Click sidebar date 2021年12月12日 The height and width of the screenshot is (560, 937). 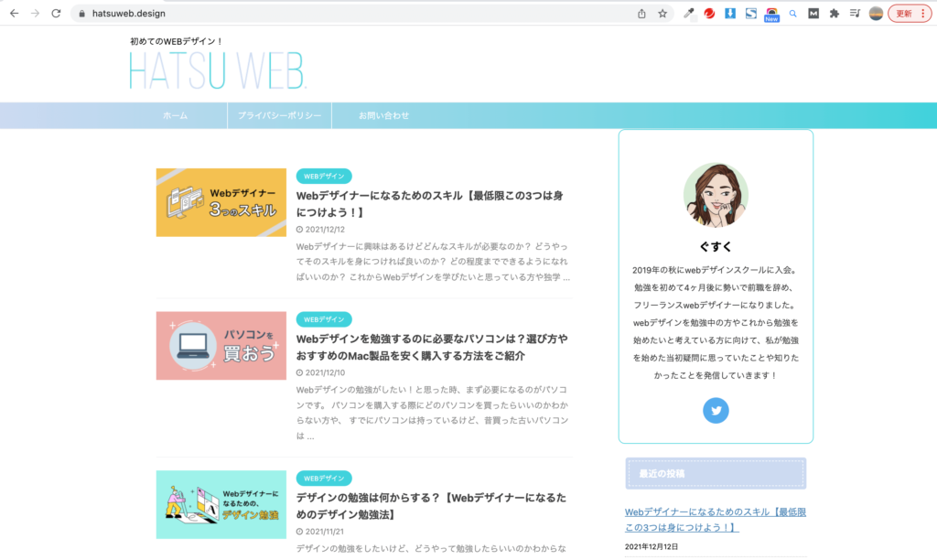pyautogui.click(x=652, y=546)
